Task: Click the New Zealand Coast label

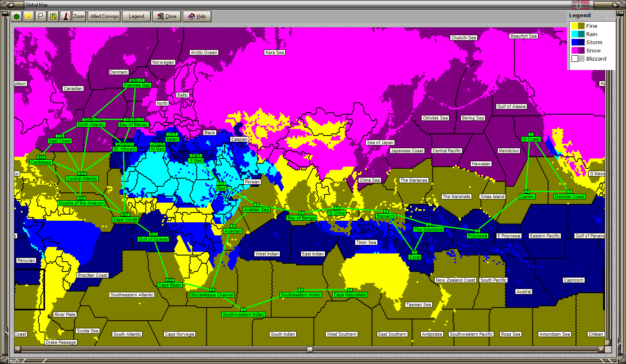Action: (x=456, y=280)
